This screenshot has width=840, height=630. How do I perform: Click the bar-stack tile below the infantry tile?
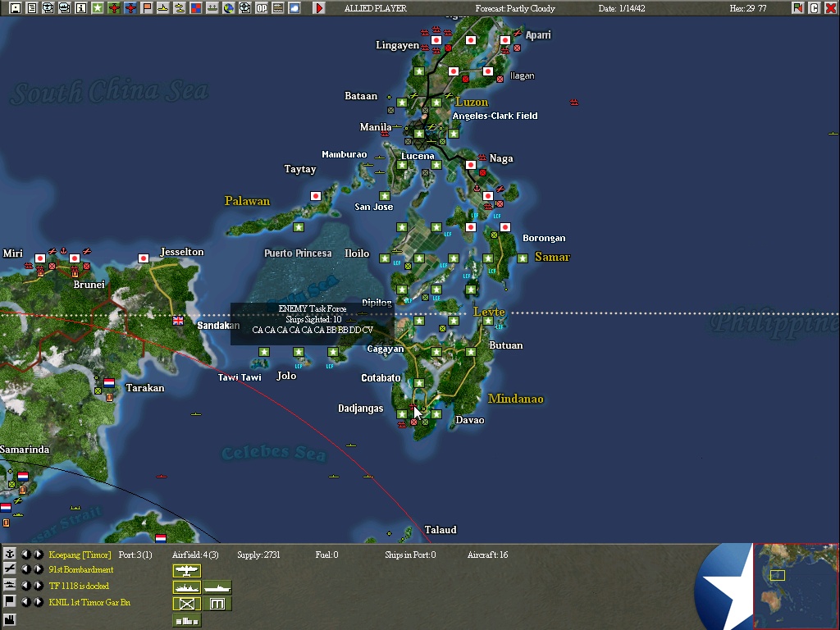click(187, 620)
